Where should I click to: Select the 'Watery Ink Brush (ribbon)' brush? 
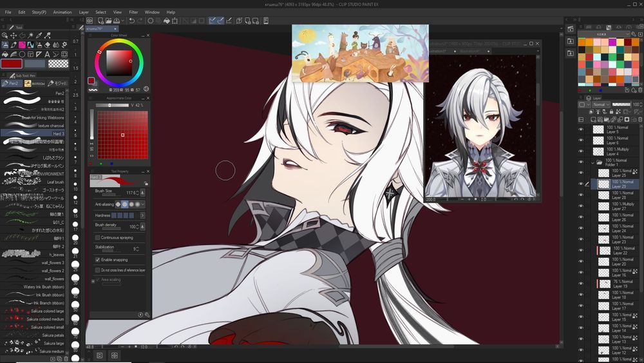click(33, 286)
